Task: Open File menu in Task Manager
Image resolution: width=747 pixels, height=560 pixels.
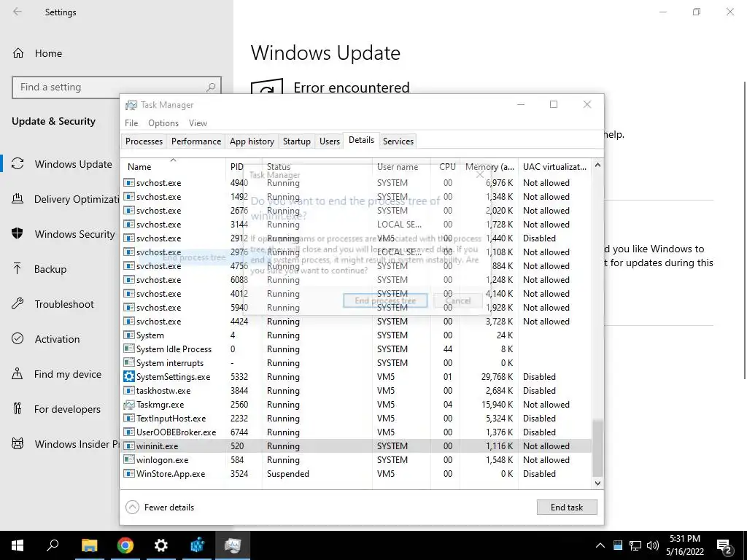Action: coord(131,122)
